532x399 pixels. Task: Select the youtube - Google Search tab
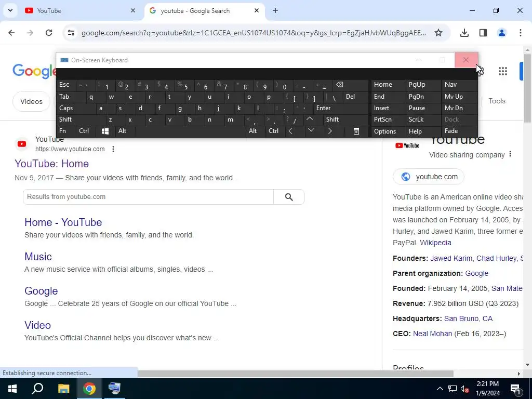click(205, 11)
